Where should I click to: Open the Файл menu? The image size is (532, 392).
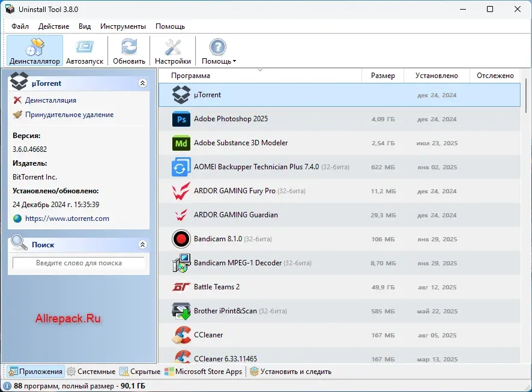(x=20, y=26)
